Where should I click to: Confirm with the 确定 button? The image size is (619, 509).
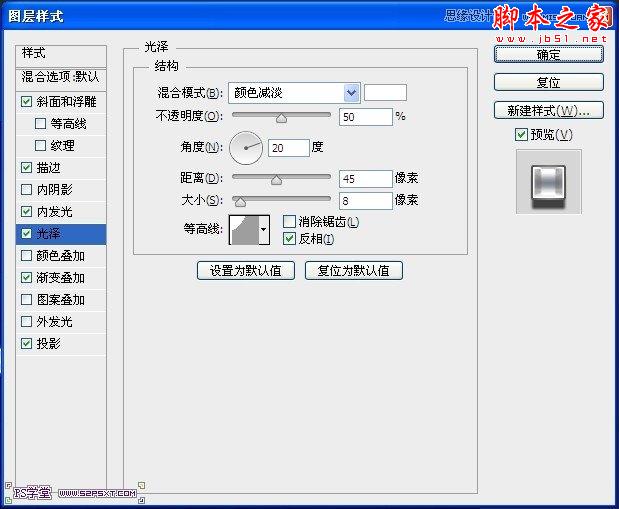pos(549,54)
